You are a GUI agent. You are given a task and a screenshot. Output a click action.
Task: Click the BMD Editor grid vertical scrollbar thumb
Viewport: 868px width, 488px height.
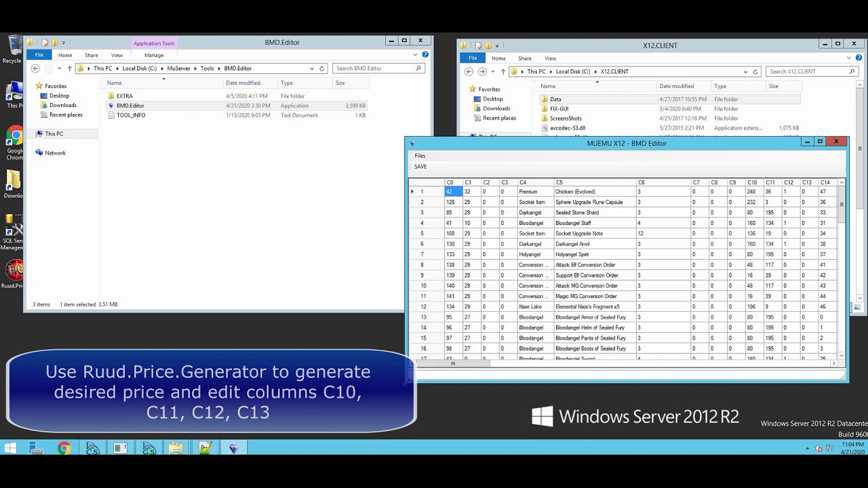pyautogui.click(x=842, y=203)
